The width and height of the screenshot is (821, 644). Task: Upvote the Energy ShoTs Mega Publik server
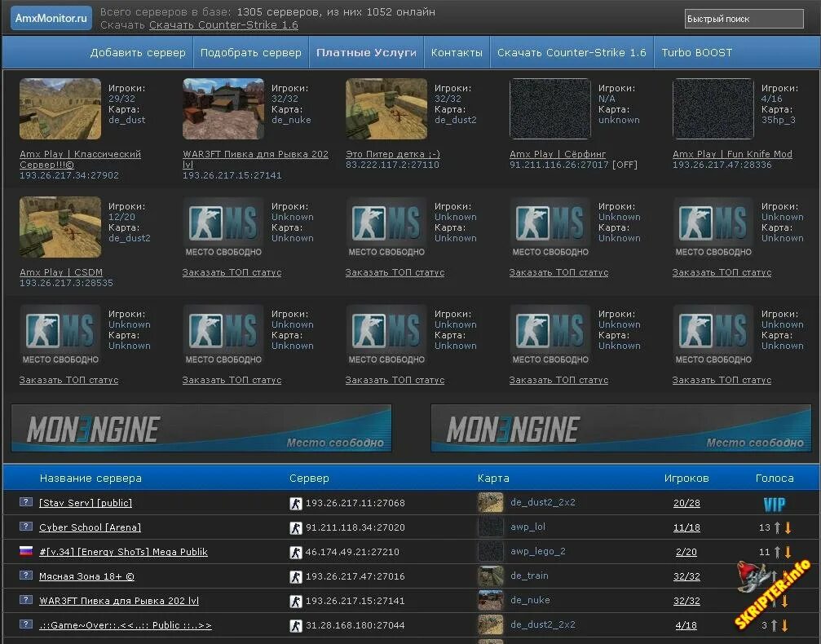pyautogui.click(x=777, y=552)
